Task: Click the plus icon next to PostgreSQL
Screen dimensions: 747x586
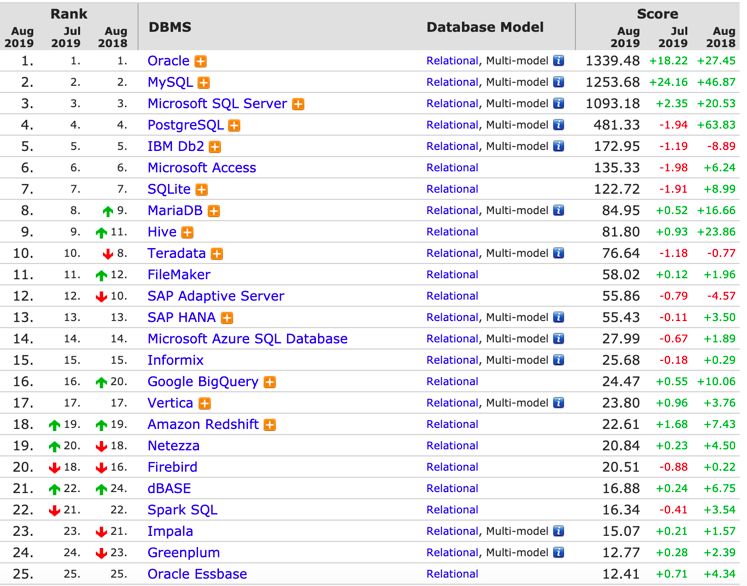Action: click(234, 126)
